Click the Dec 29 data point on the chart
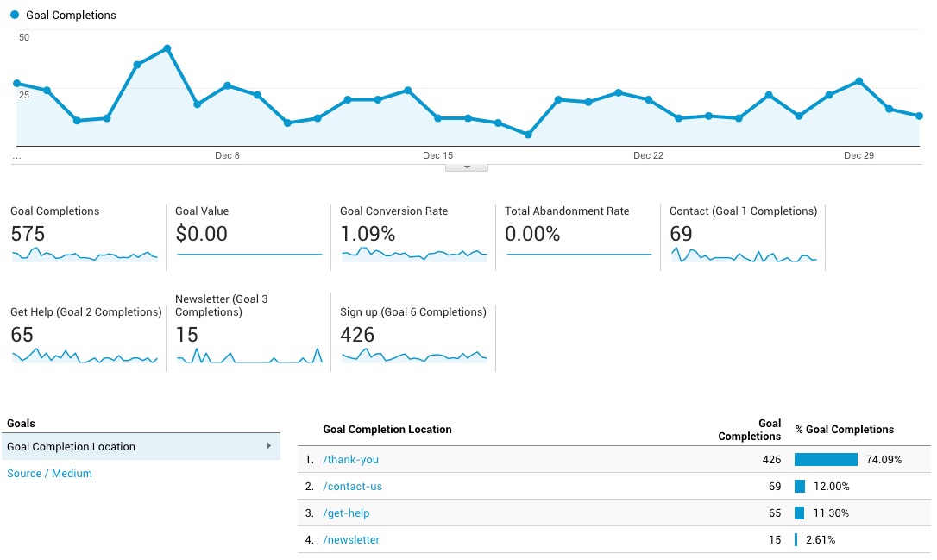Screen dimensions: 937x560 (858, 81)
